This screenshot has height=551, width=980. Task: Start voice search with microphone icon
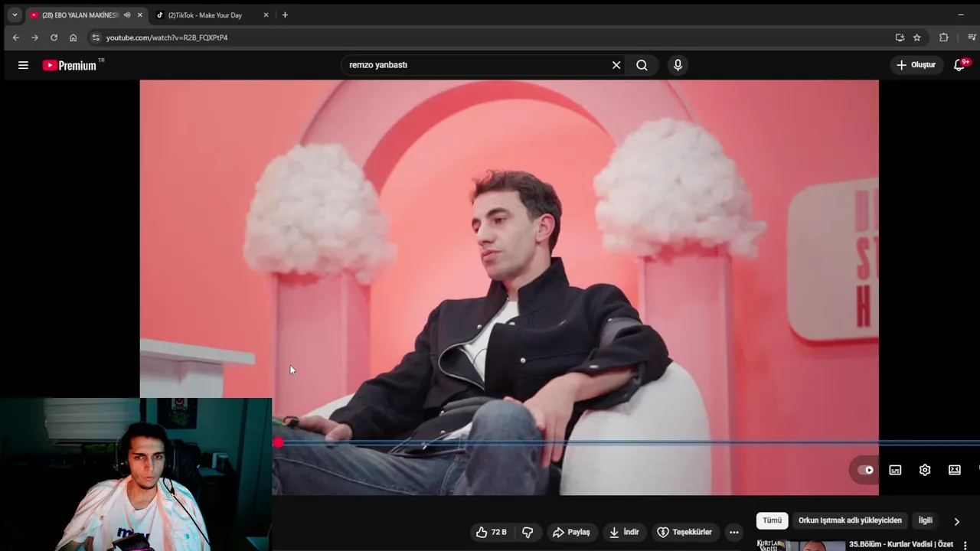(x=678, y=65)
